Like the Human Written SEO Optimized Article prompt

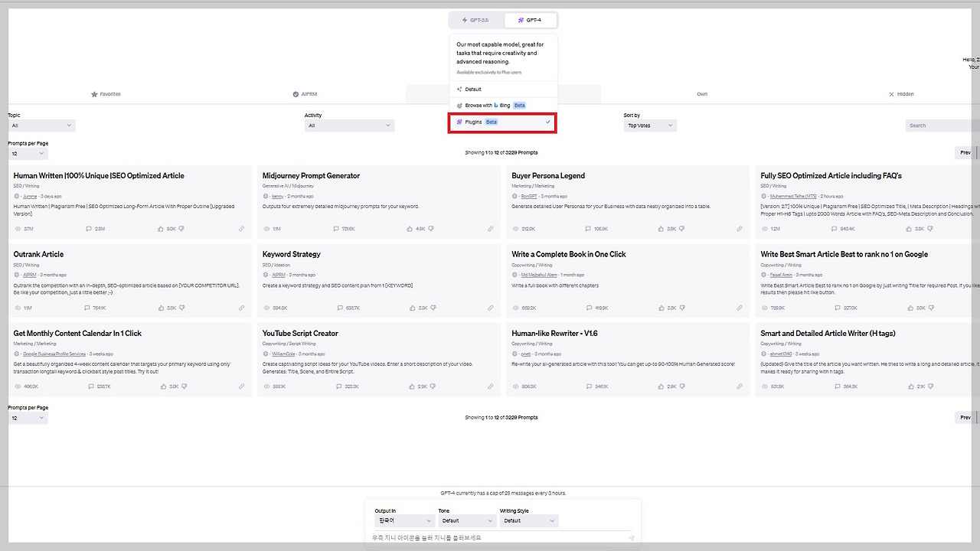click(161, 229)
